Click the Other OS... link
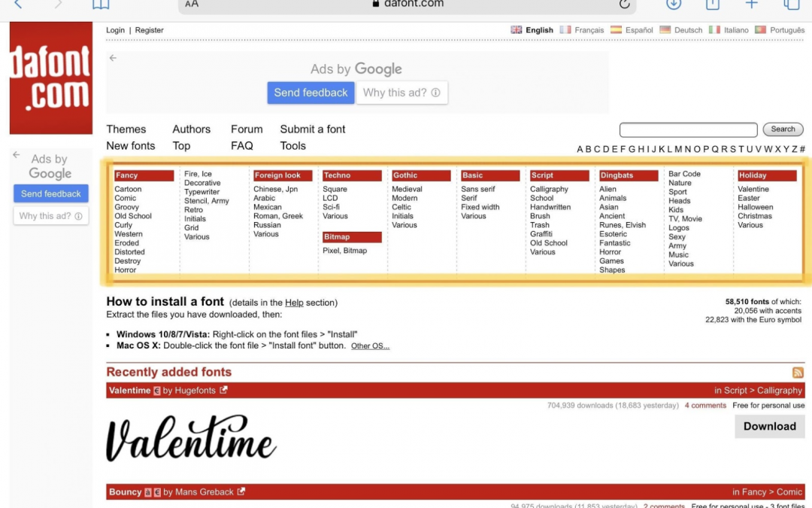 (370, 345)
